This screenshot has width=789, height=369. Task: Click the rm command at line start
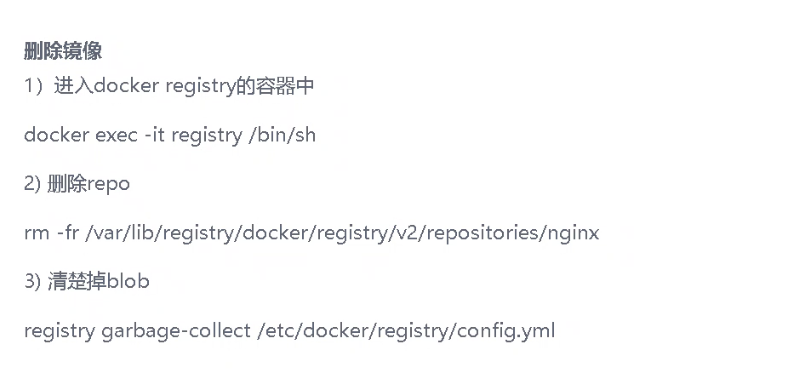37,234
